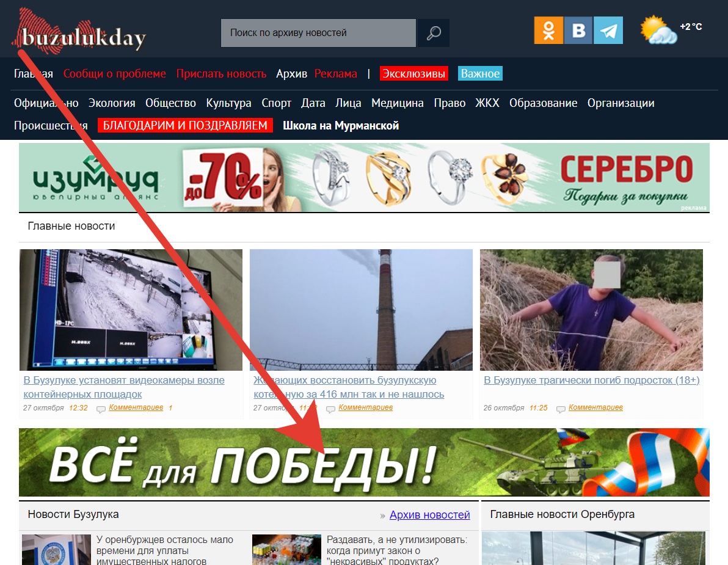Click the weather cloud-and-sun icon
Screen dimensions: 728x565
(658, 31)
